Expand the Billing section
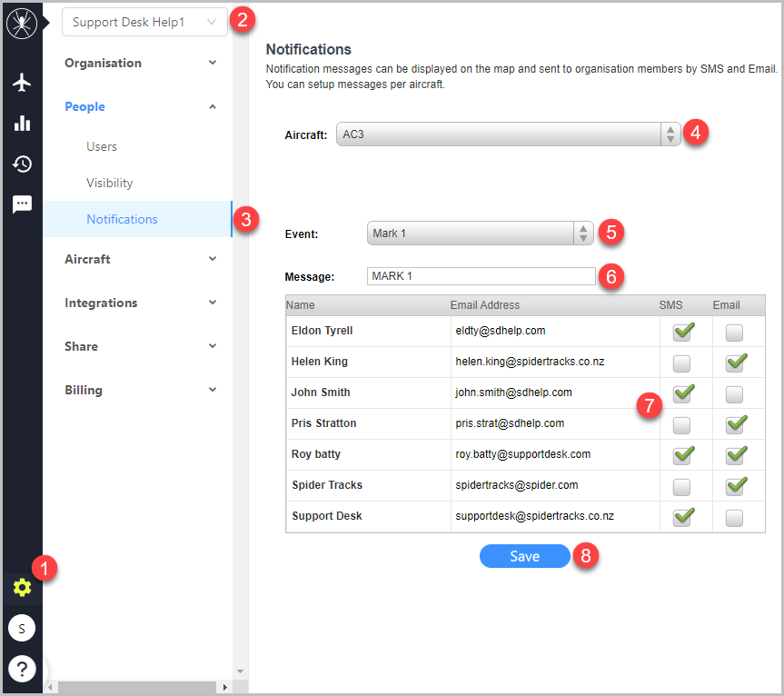The image size is (784, 696). (x=141, y=390)
